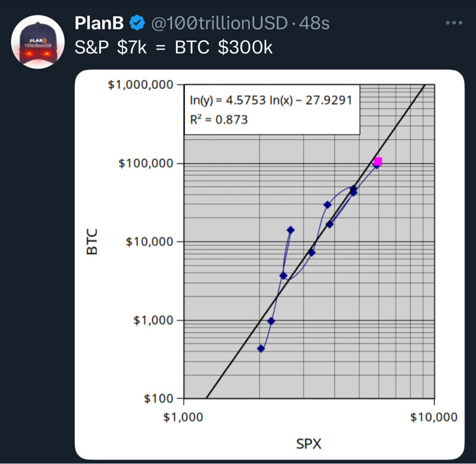Click PlanB's profile avatar picture

tap(38, 42)
